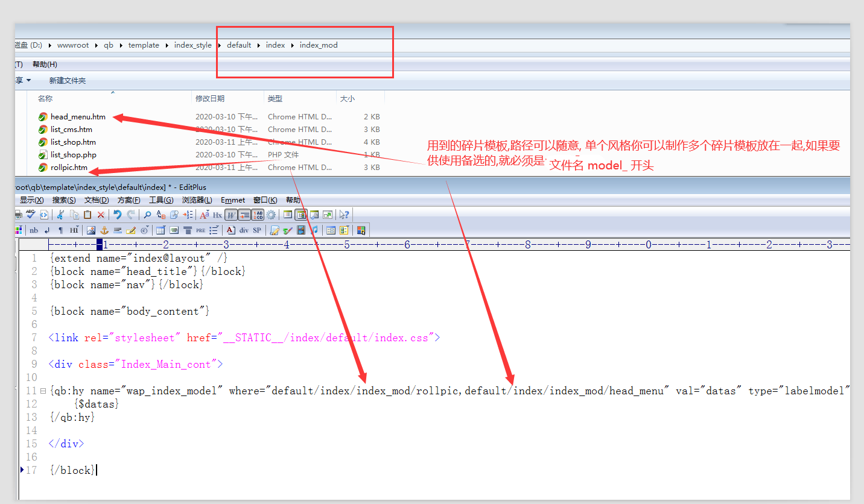The height and width of the screenshot is (504, 864).
Task: Click the Preferences gear icon
Action: click(x=271, y=215)
